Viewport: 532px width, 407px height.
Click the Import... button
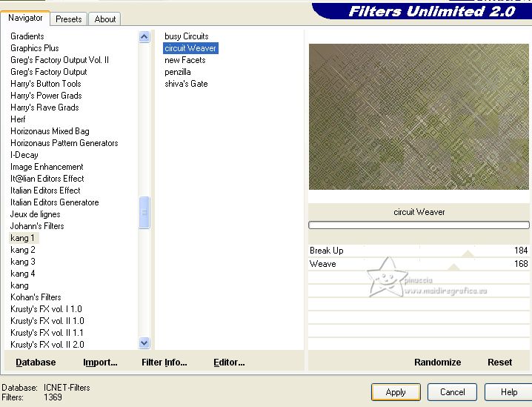[100, 363]
